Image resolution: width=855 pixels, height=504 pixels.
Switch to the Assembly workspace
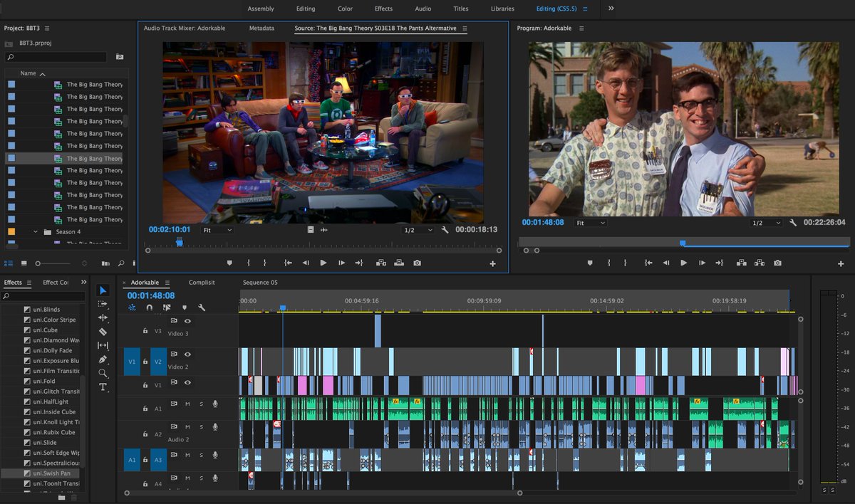(x=261, y=9)
